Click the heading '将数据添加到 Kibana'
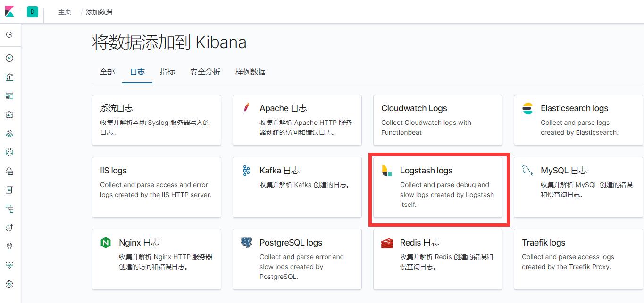This screenshot has width=644, height=303. 169,43
